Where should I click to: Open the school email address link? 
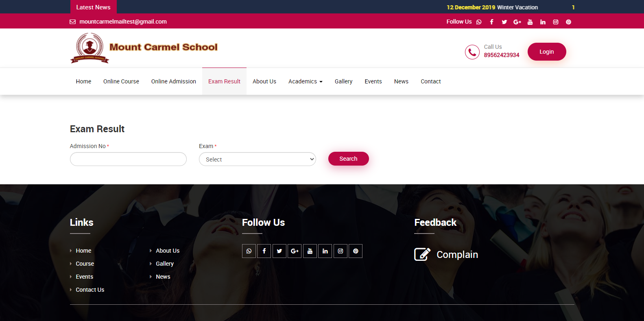click(x=123, y=22)
